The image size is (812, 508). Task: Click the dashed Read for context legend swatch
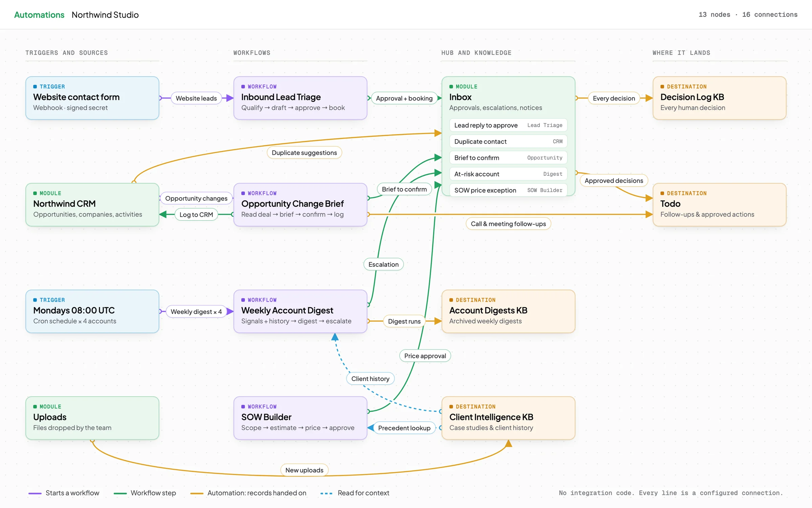pyautogui.click(x=326, y=493)
